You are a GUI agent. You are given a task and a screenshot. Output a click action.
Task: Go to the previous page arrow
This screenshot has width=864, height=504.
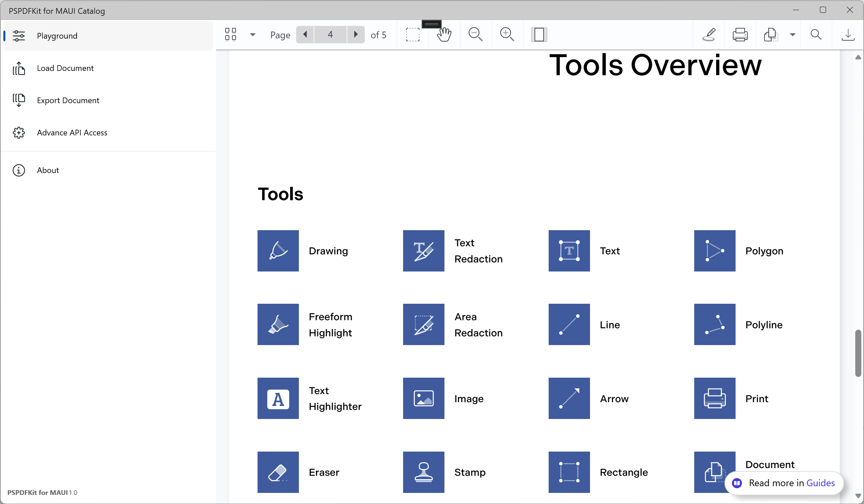coord(305,35)
